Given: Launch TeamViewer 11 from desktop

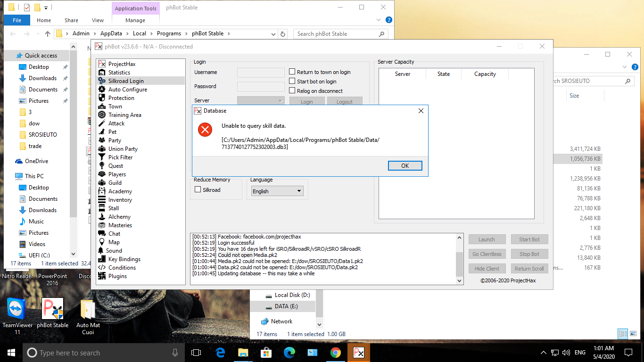Looking at the screenshot, I should (17, 309).
